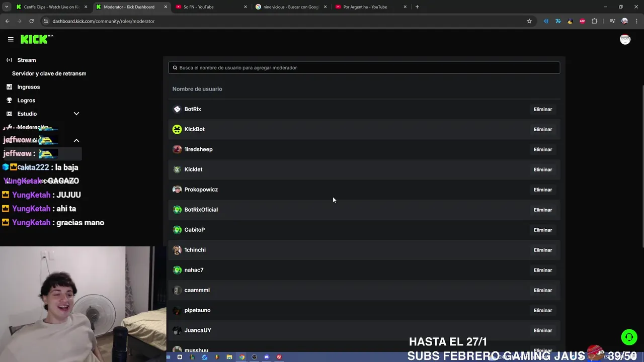644x362 pixels.
Task: Remove pipetauno as moderator
Action: [x=543, y=310]
